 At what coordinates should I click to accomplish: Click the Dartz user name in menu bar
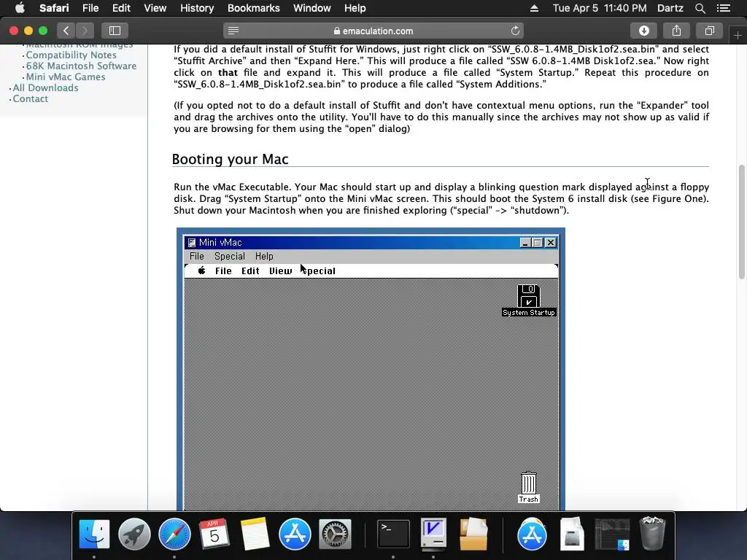pyautogui.click(x=670, y=8)
